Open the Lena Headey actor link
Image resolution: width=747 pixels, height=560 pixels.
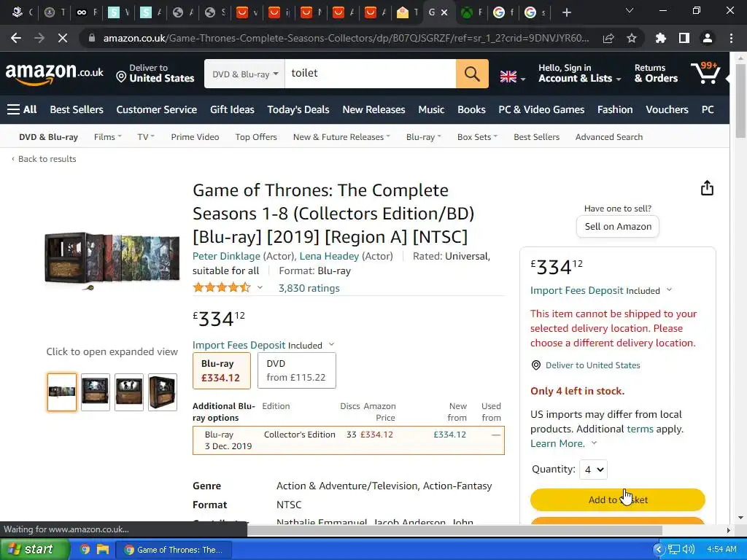tap(329, 256)
